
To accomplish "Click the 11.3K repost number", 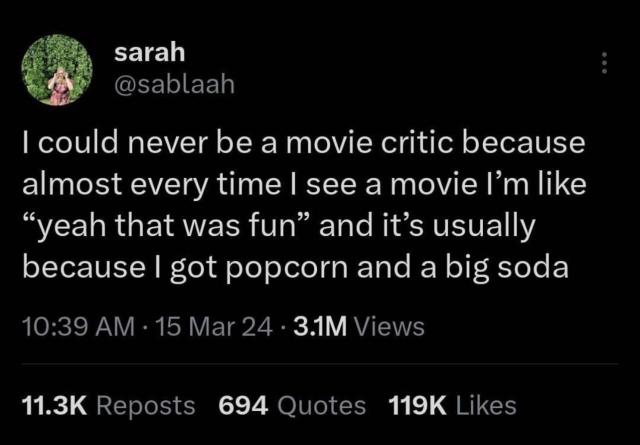I will point(55,406).
